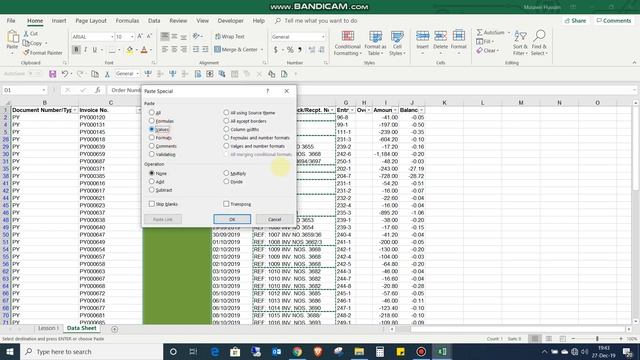The height and width of the screenshot is (360, 640).
Task: Click the Format Painter tool
Action: pyautogui.click(x=43, y=53)
